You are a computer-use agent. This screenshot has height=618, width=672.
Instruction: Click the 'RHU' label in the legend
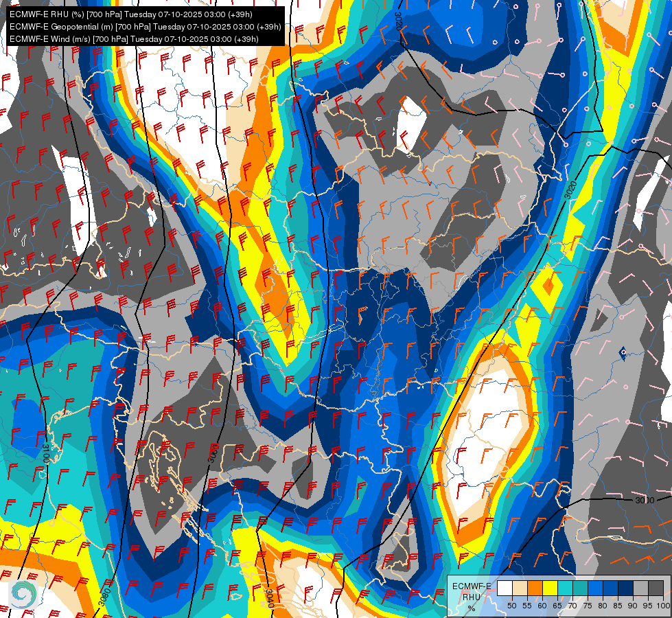pyautogui.click(x=472, y=597)
